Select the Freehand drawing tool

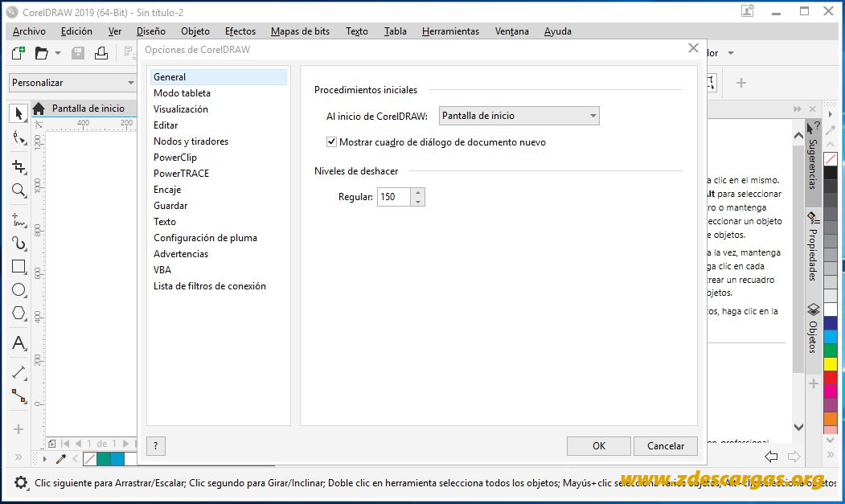(18, 220)
